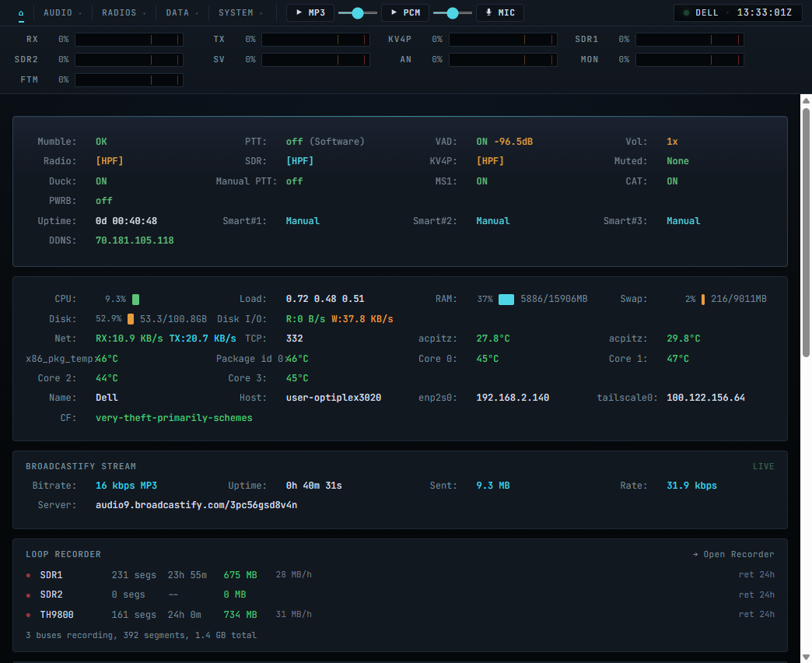Click the Muted None value
The height and width of the screenshot is (663, 812).
[677, 161]
